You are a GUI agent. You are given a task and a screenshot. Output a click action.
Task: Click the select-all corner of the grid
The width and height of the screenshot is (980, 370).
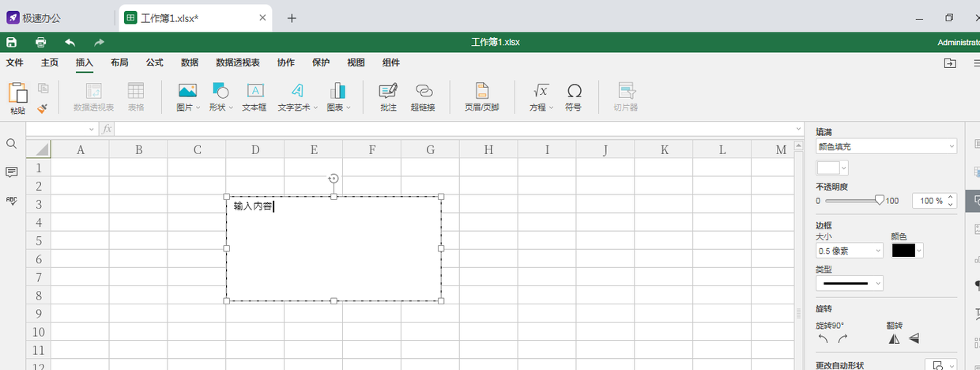pos(38,149)
